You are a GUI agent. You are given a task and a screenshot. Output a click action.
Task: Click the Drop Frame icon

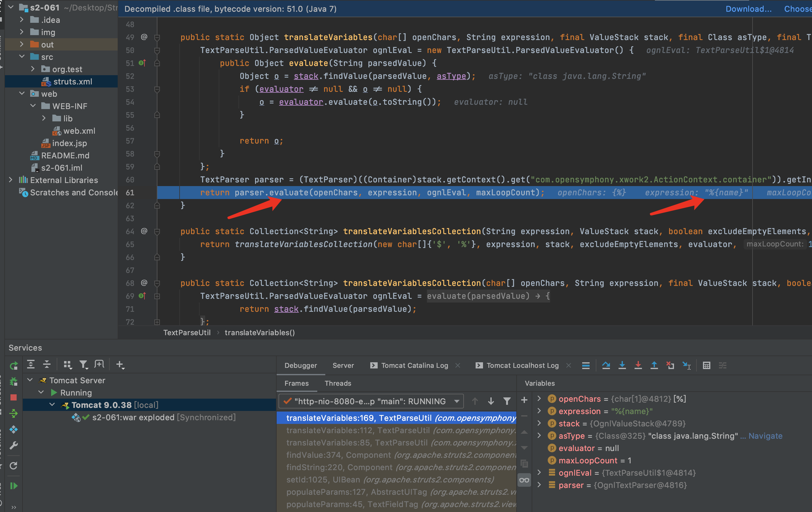point(670,365)
